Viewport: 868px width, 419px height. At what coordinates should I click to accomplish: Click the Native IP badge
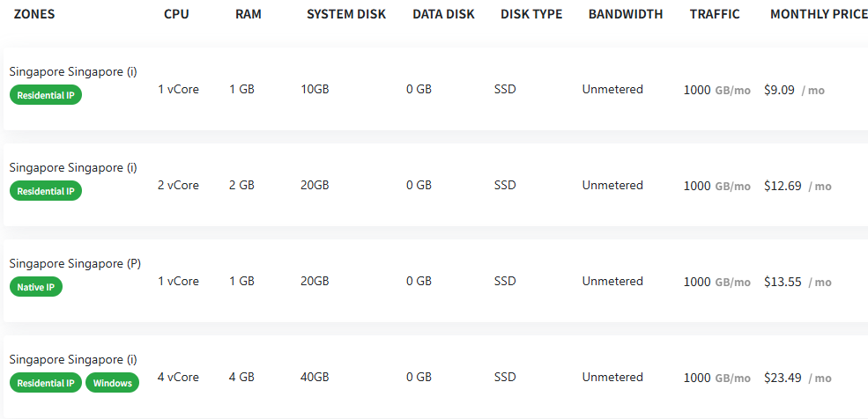36,287
